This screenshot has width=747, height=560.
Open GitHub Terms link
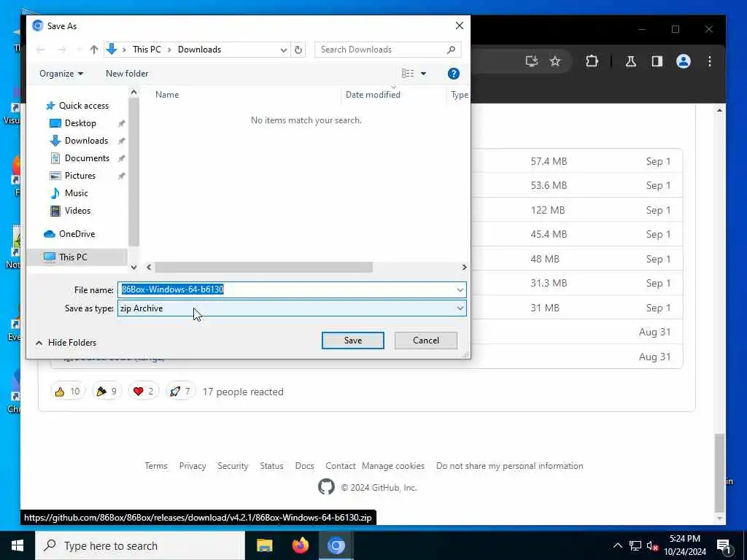coord(156,466)
